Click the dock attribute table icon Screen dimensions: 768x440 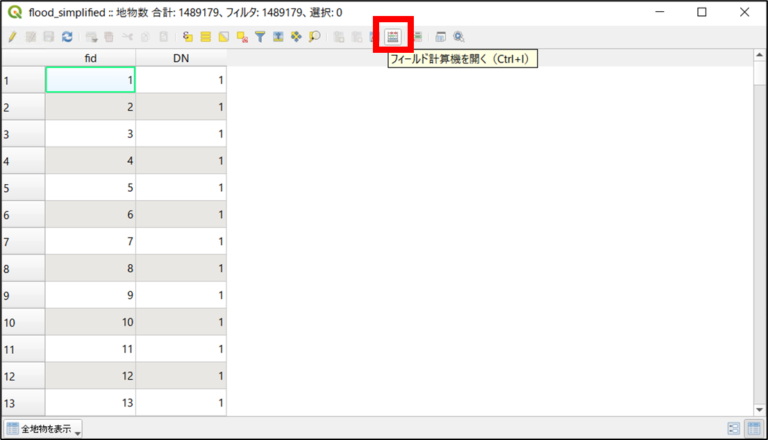click(x=440, y=37)
